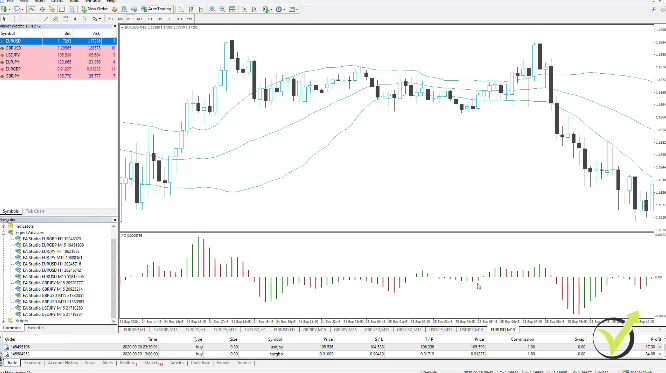Open the Journal tab in Terminal
This screenshot has width=666, height=373.
(x=244, y=363)
